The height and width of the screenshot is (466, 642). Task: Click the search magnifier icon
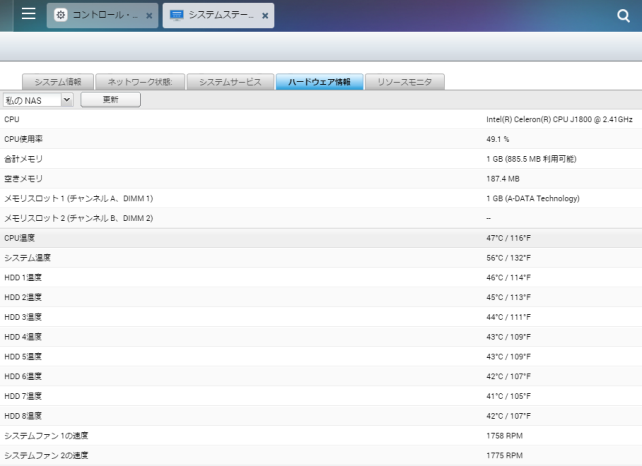pyautogui.click(x=623, y=16)
